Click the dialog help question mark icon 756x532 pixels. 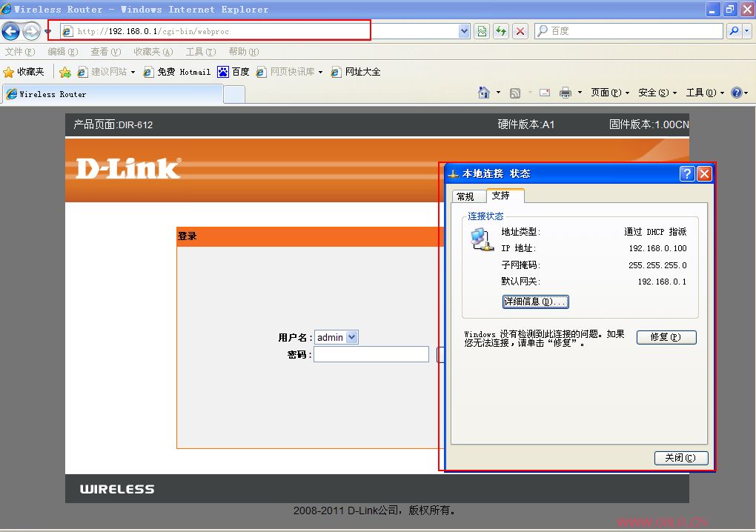click(x=687, y=173)
